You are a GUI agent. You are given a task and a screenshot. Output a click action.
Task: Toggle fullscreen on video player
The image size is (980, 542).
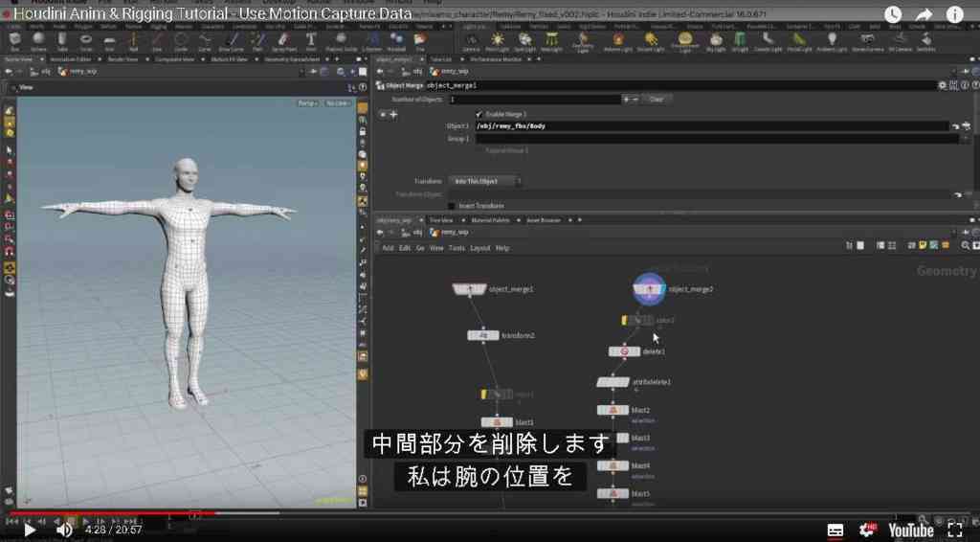(x=955, y=531)
